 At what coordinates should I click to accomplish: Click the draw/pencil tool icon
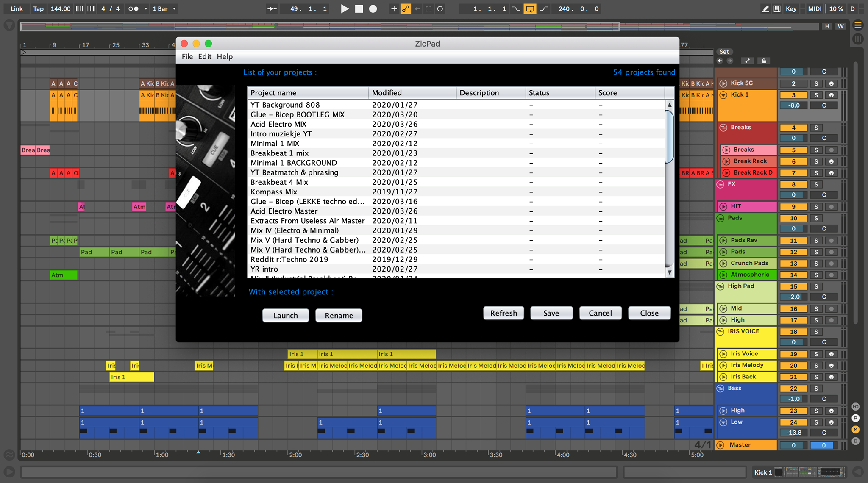pyautogui.click(x=765, y=8)
